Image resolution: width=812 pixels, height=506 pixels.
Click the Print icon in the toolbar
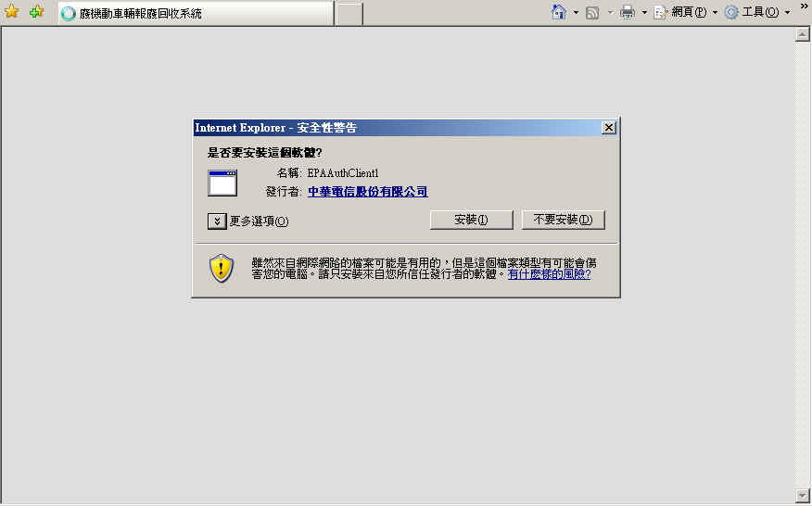point(628,12)
